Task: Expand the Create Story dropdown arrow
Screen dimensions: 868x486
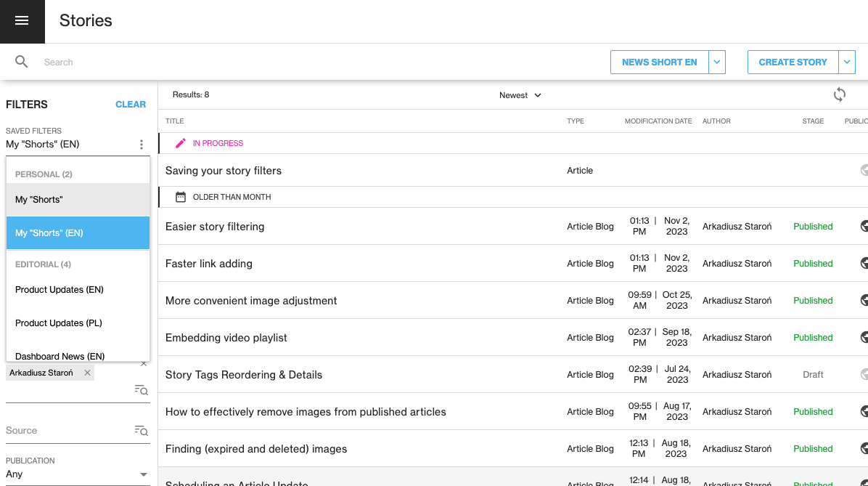Action: (x=847, y=62)
